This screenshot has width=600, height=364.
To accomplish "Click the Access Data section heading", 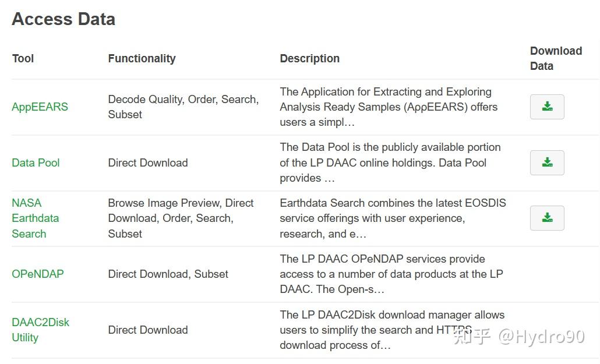I will [x=63, y=19].
